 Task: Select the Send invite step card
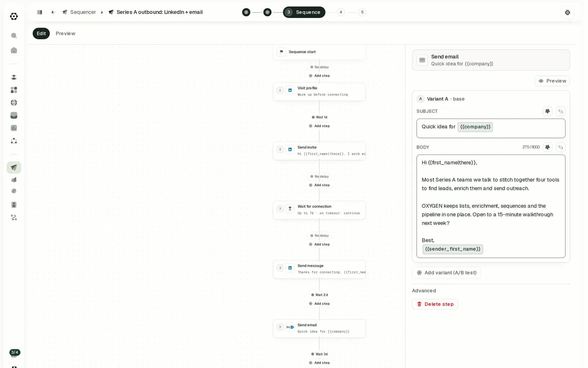click(319, 151)
